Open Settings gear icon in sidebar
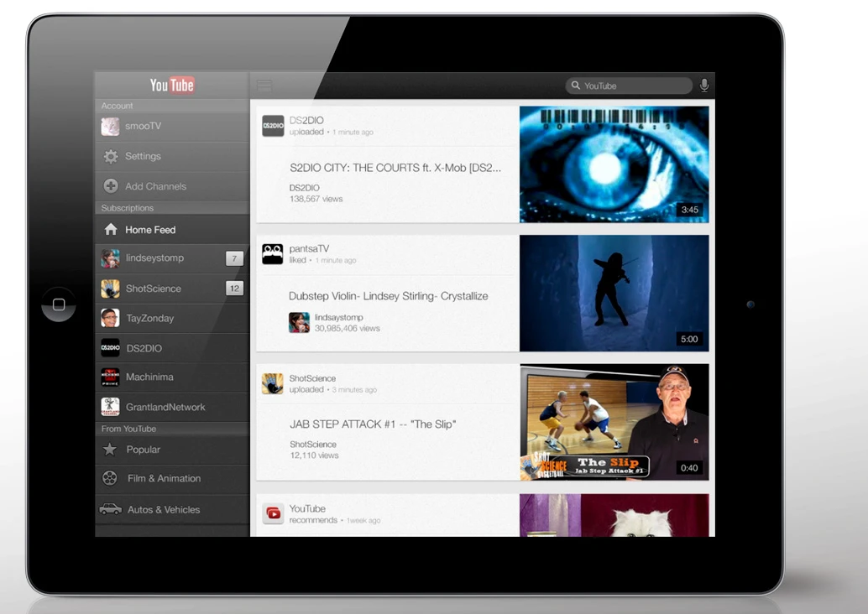The height and width of the screenshot is (614, 868). (x=111, y=157)
